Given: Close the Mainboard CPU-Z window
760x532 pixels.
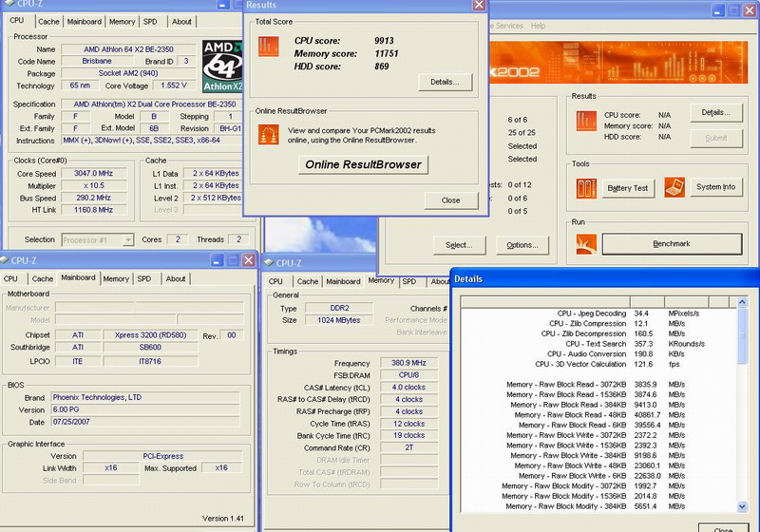Looking at the screenshot, I should [x=249, y=260].
